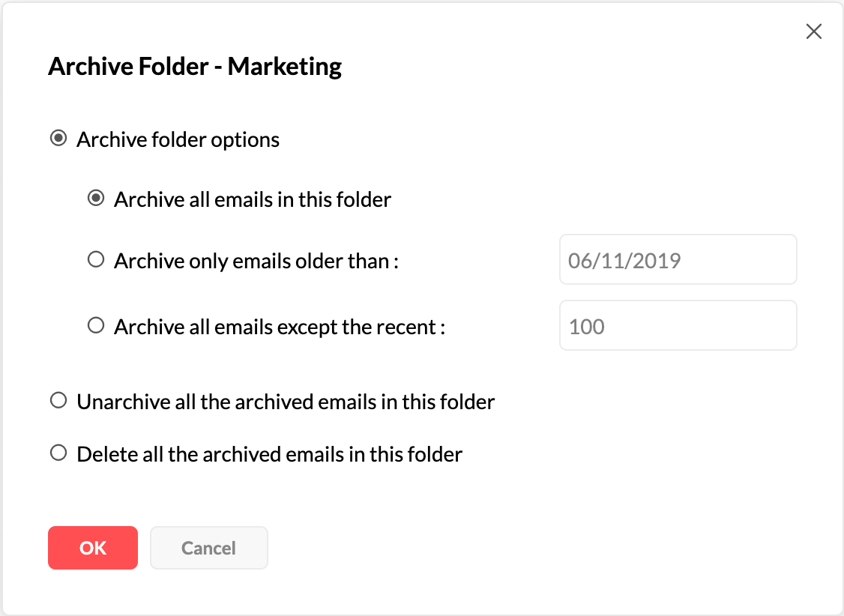
Task: Select Unarchive all the archived emails radio
Action: [x=58, y=401]
